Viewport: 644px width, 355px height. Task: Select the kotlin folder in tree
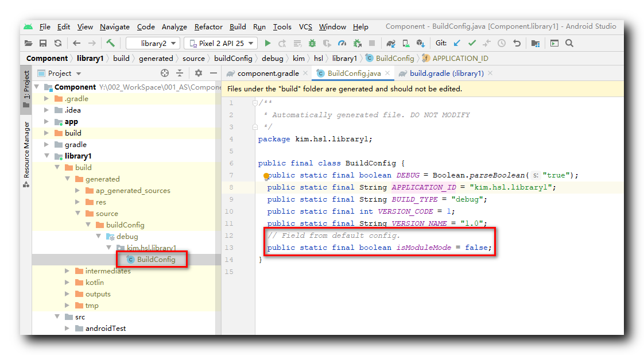95,282
